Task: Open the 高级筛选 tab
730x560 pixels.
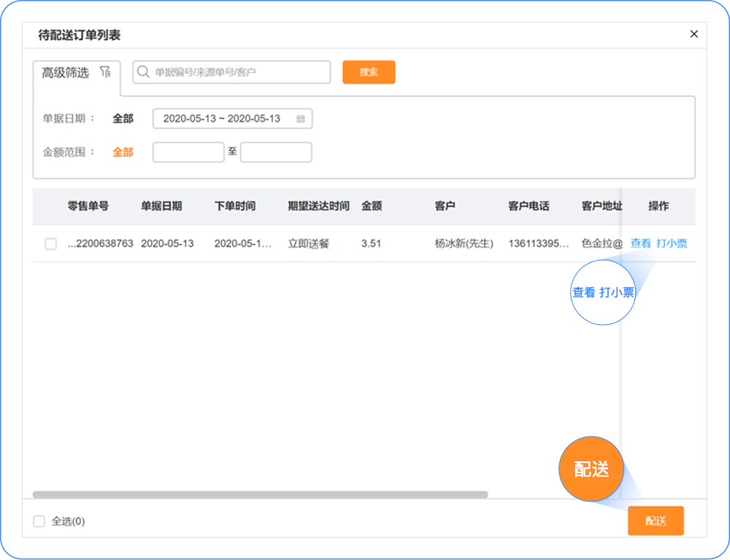Action: click(77, 72)
